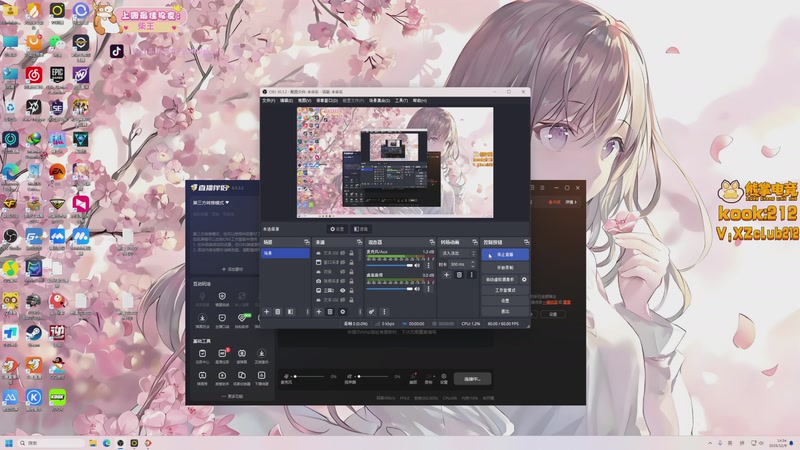This screenshot has width=800, height=450.
Task: Pop out the 混音器 dock panel
Action: [x=432, y=242]
